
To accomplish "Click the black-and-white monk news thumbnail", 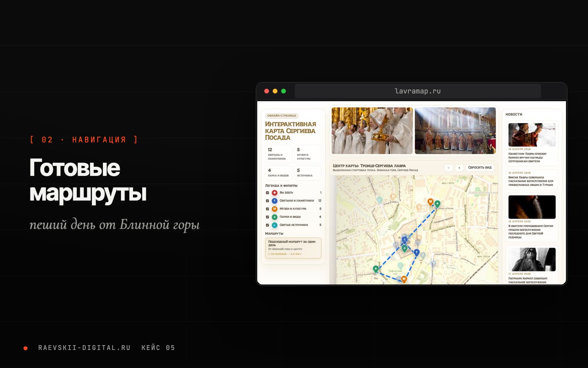I will point(532,259).
